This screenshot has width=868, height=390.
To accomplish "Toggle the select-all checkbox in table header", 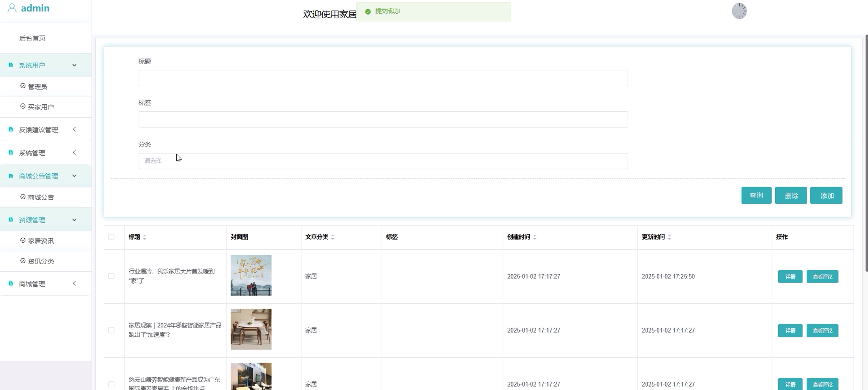I will pos(111,237).
